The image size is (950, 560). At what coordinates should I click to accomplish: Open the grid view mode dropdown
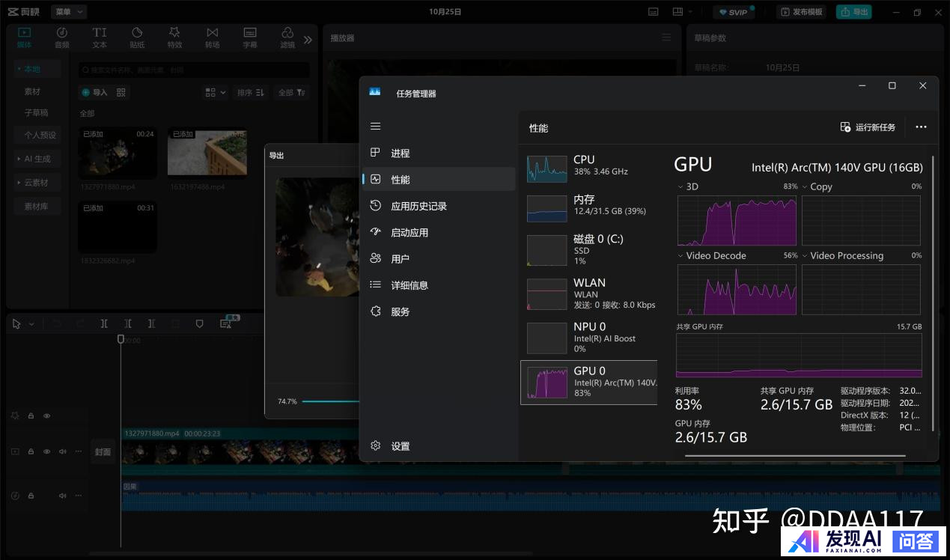point(215,93)
